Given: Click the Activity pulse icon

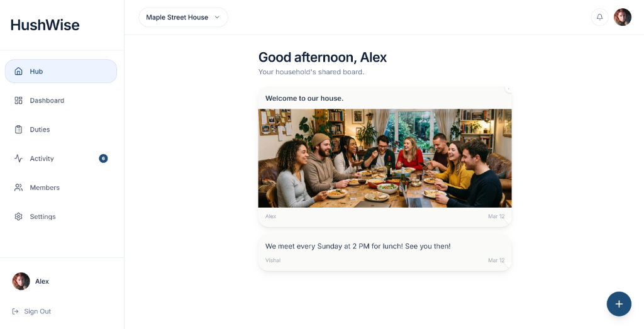Looking at the screenshot, I should [x=18, y=159].
